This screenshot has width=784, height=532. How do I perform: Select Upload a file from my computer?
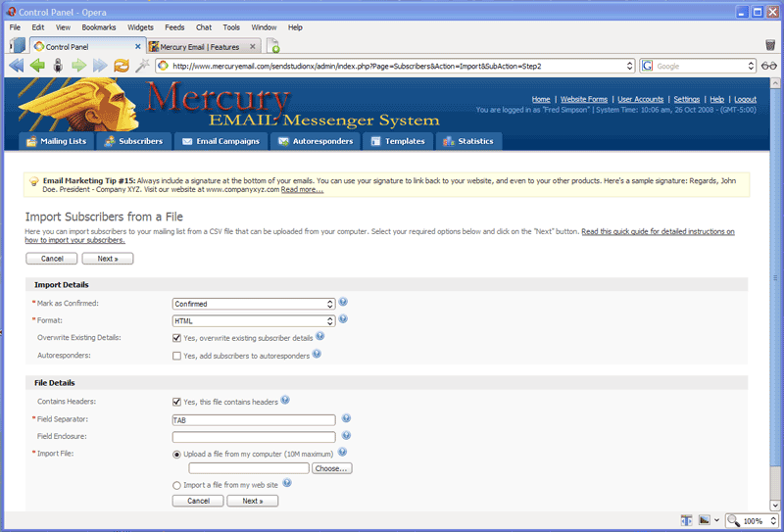point(176,455)
